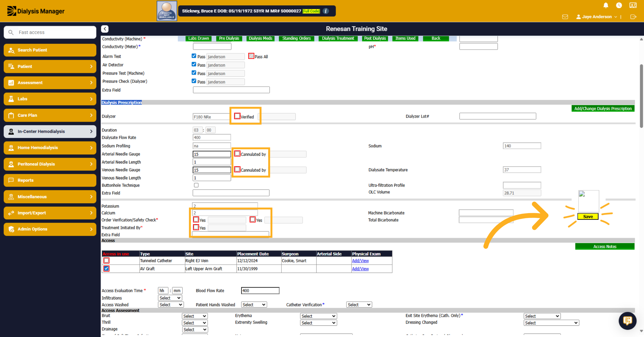The width and height of the screenshot is (644, 337).
Task: Click the clock icon in header
Action: point(619,5)
